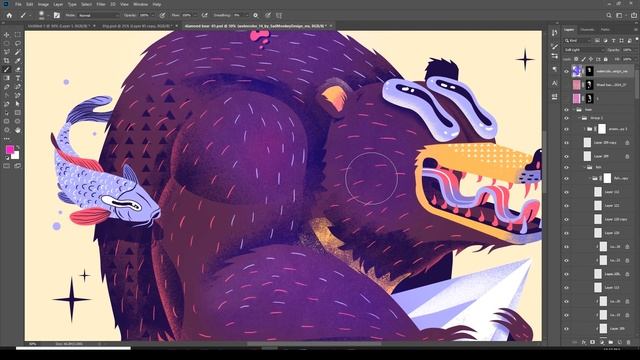Open the Filter menu
This screenshot has width=640, height=360.
pyautogui.click(x=101, y=4)
